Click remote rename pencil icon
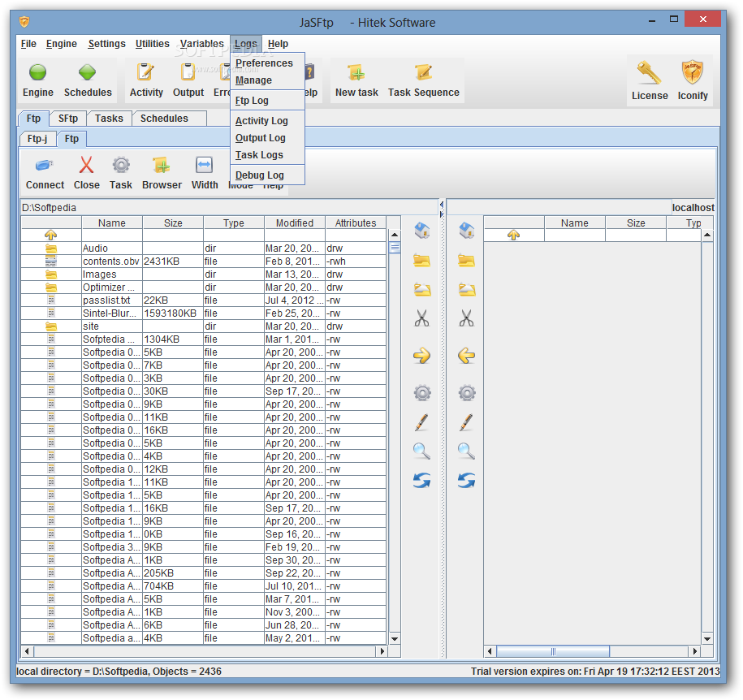The width and height of the screenshot is (743, 700). pyautogui.click(x=466, y=422)
